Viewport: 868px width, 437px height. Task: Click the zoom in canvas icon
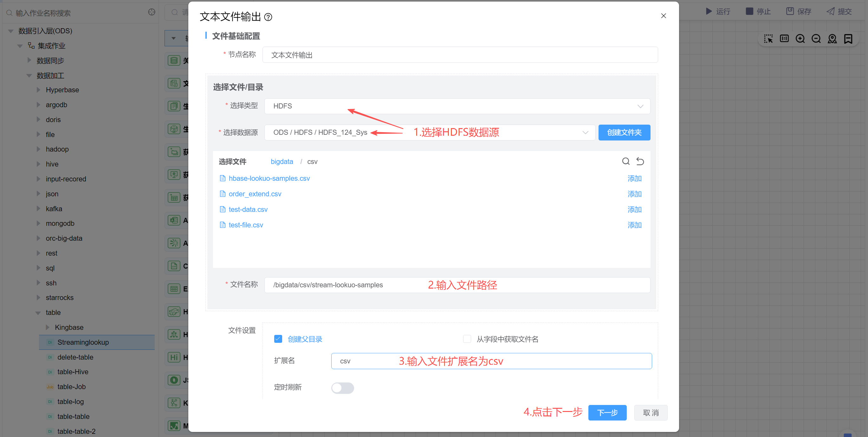pos(800,39)
